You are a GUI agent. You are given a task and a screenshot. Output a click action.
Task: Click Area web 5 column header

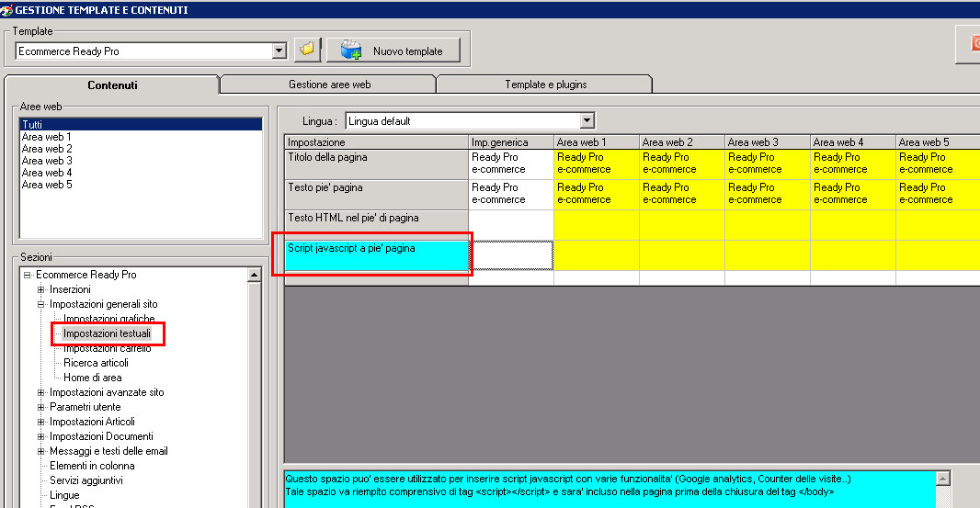tap(938, 142)
